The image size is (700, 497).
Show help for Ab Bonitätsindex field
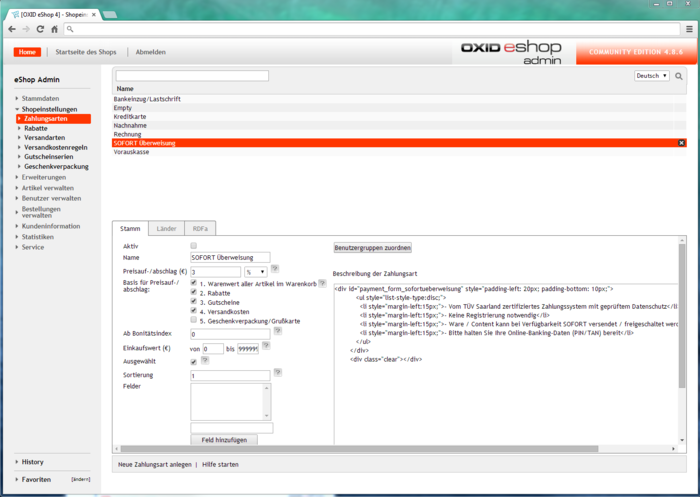tap(278, 331)
